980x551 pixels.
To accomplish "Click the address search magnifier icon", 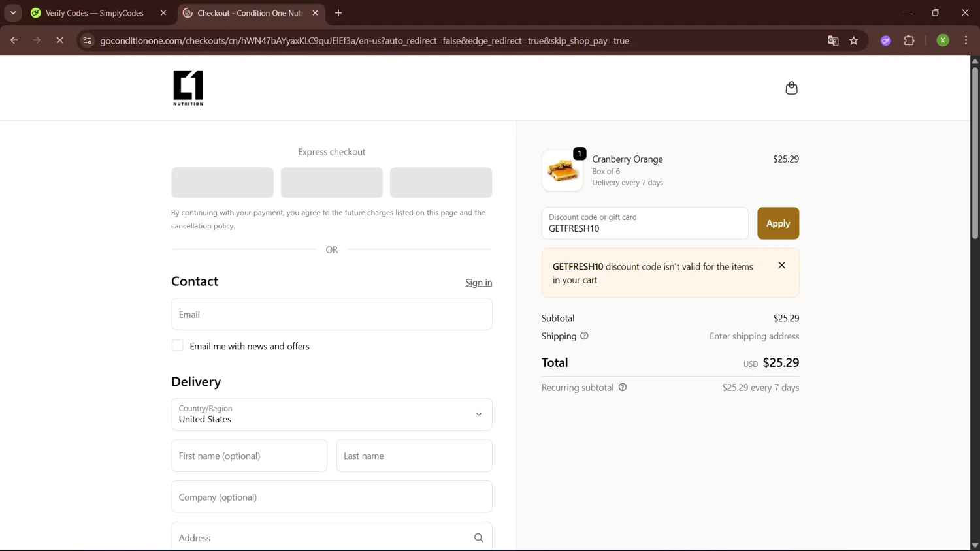I will click(x=478, y=538).
